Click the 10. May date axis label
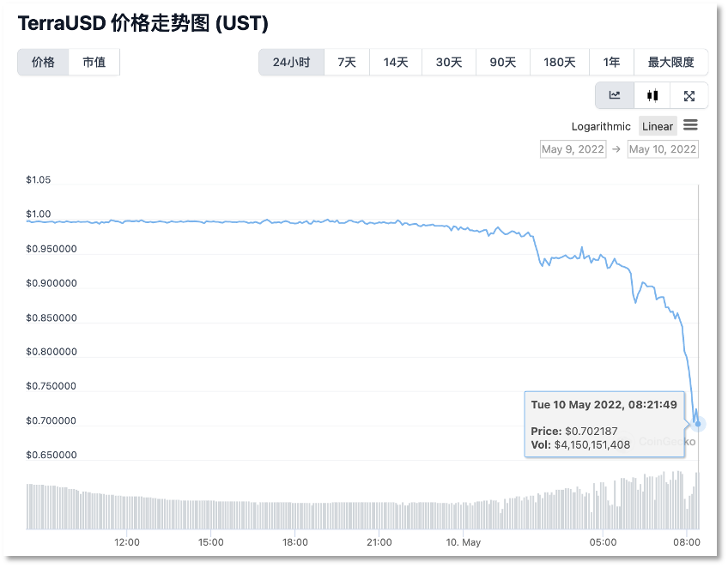 [464, 542]
